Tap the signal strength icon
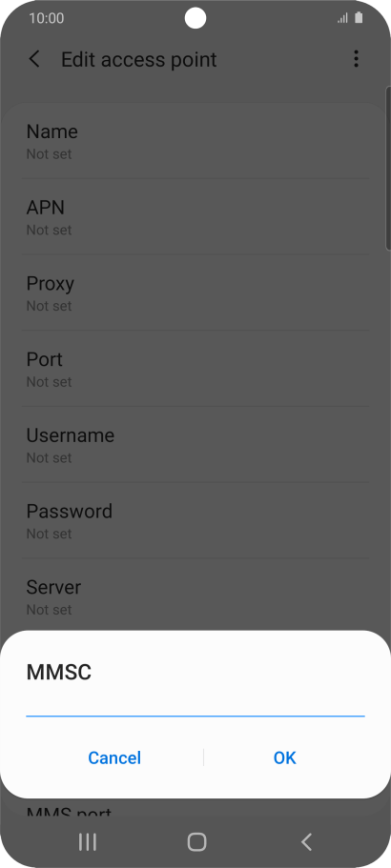Viewport: 391px width, 868px height. click(x=342, y=18)
